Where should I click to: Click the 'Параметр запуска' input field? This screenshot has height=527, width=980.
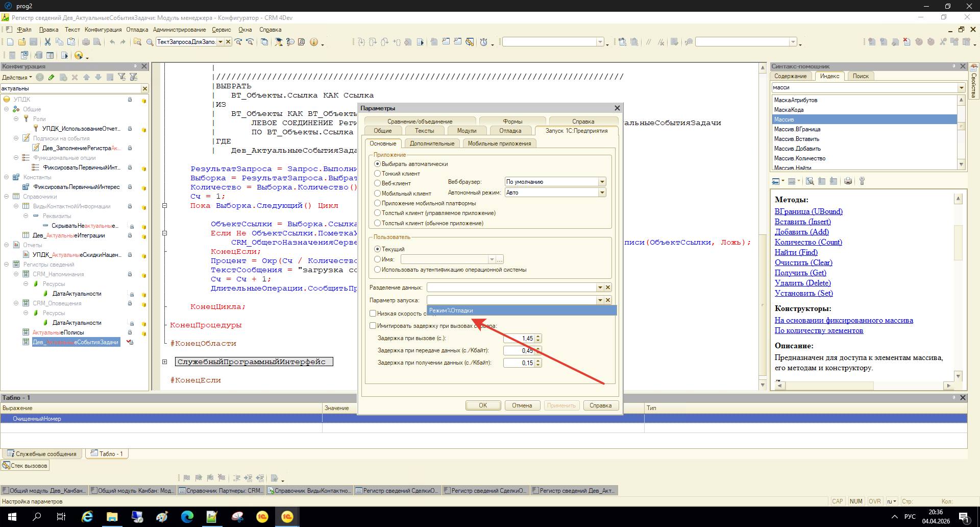coord(511,300)
